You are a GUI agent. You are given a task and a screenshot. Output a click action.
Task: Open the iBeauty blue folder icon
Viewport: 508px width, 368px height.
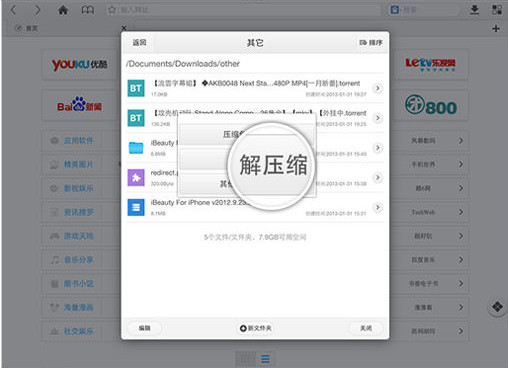pos(136,148)
